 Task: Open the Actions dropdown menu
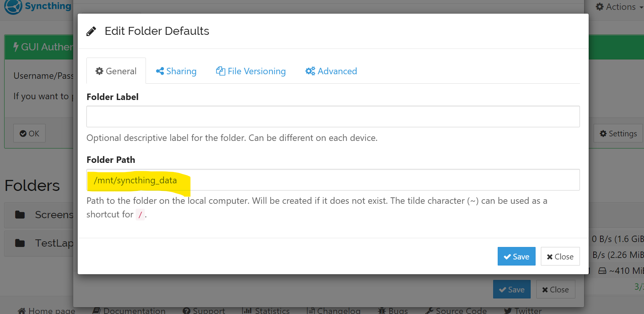click(619, 7)
